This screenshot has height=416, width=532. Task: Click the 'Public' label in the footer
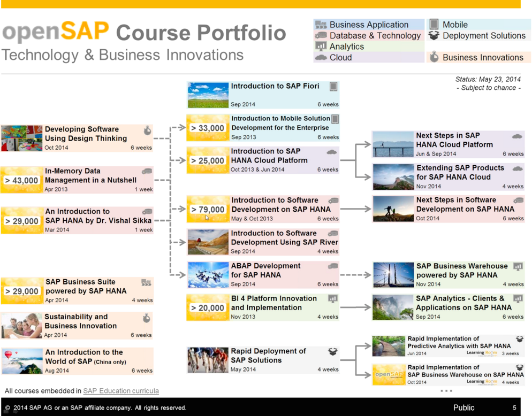tap(464, 407)
